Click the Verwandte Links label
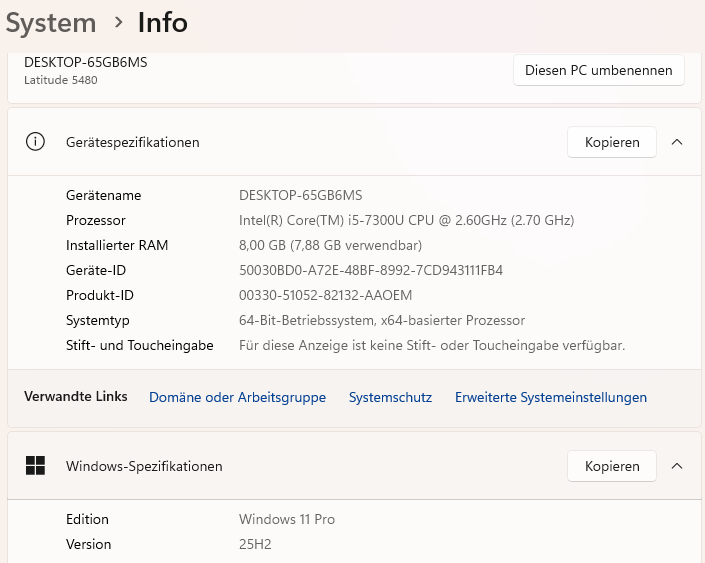Image resolution: width=705 pixels, height=563 pixels. [x=76, y=396]
